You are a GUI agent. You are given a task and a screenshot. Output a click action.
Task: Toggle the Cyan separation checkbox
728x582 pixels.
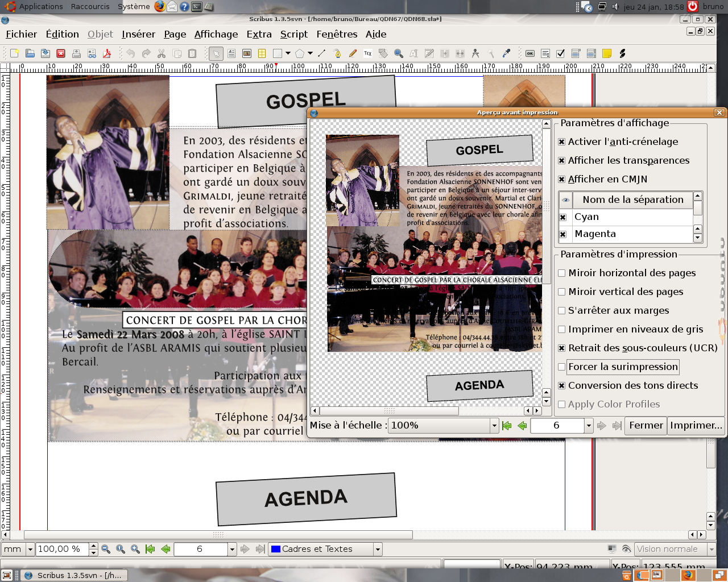point(563,217)
